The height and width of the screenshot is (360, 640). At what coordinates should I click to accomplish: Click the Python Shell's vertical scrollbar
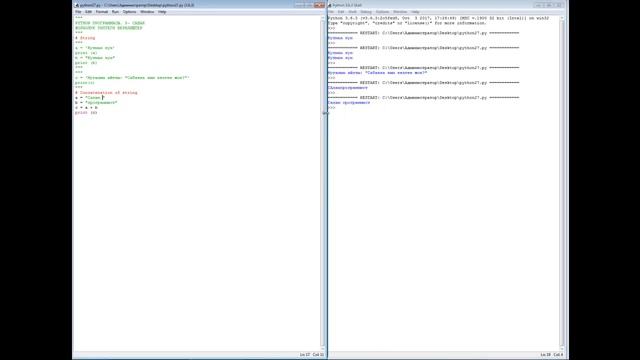pyautogui.click(x=562, y=183)
